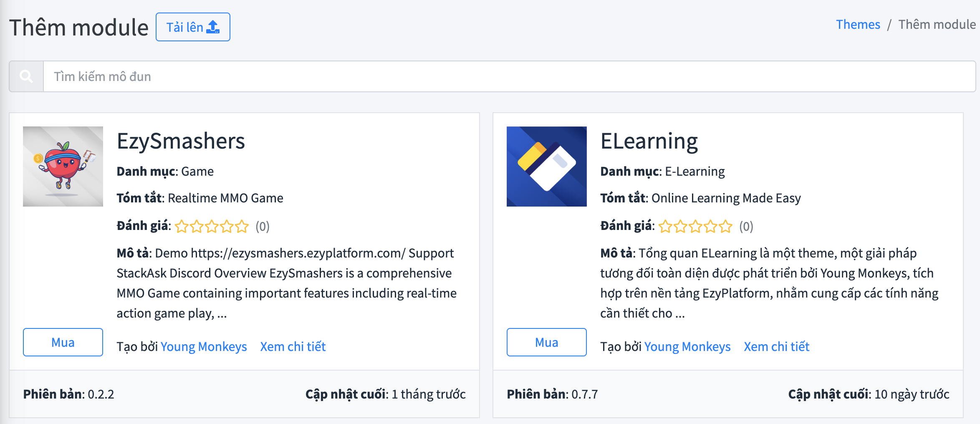Click 'Tóm tắt: Realtime MMO Game' text
980x424 pixels.
click(200, 198)
